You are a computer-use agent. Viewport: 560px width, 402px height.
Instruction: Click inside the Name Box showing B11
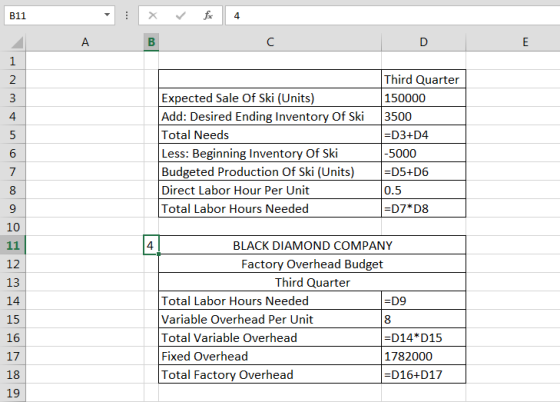pos(54,15)
